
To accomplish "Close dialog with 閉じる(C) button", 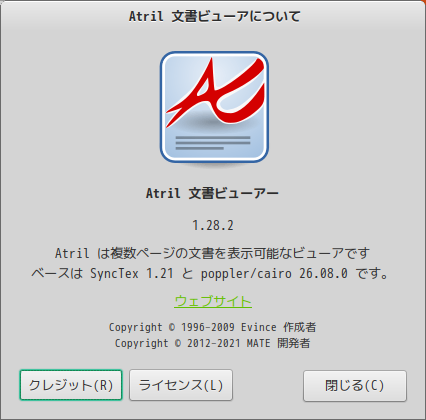I will pos(355,386).
